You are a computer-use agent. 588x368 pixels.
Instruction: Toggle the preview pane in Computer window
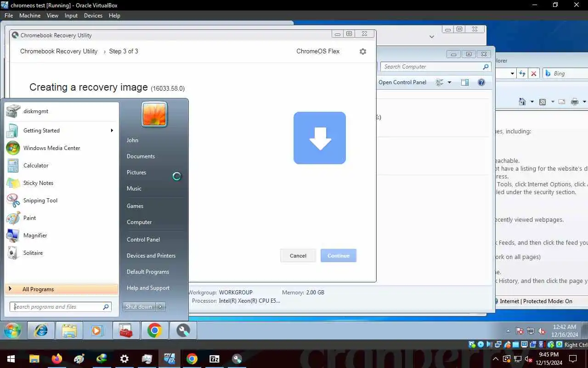coord(465,82)
